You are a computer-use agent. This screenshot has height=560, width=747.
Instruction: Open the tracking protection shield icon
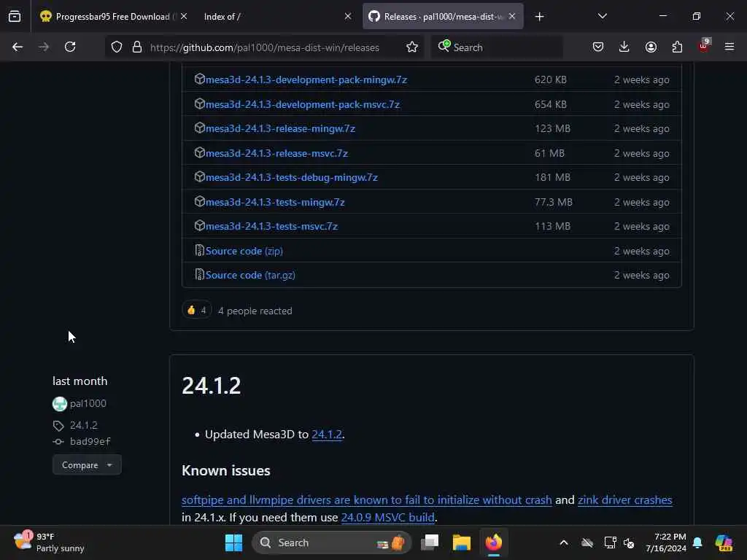117,47
